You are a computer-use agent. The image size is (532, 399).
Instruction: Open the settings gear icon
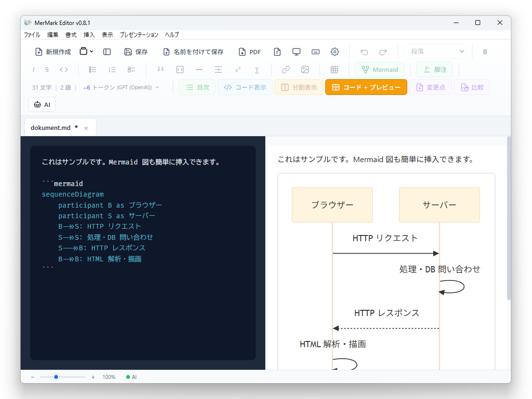tap(335, 52)
